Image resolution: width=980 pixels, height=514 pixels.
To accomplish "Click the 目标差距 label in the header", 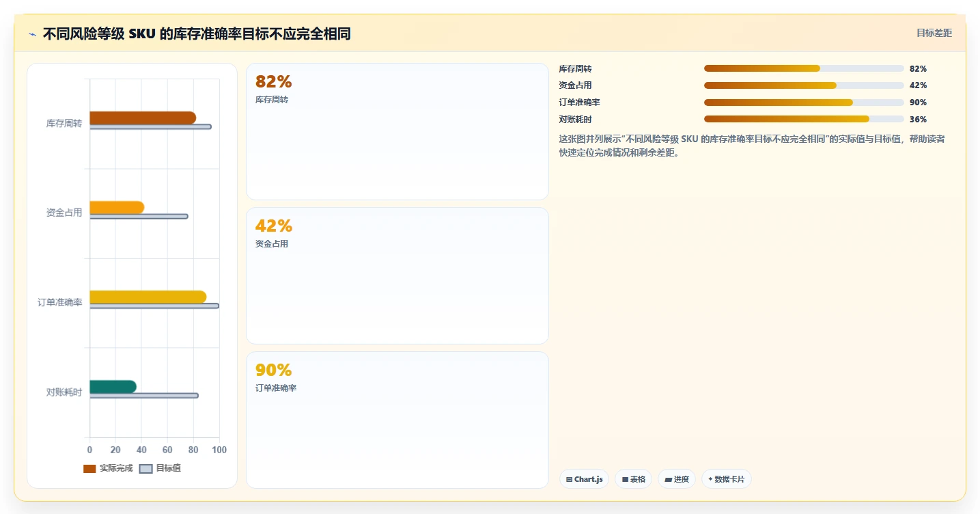I will tap(934, 33).
